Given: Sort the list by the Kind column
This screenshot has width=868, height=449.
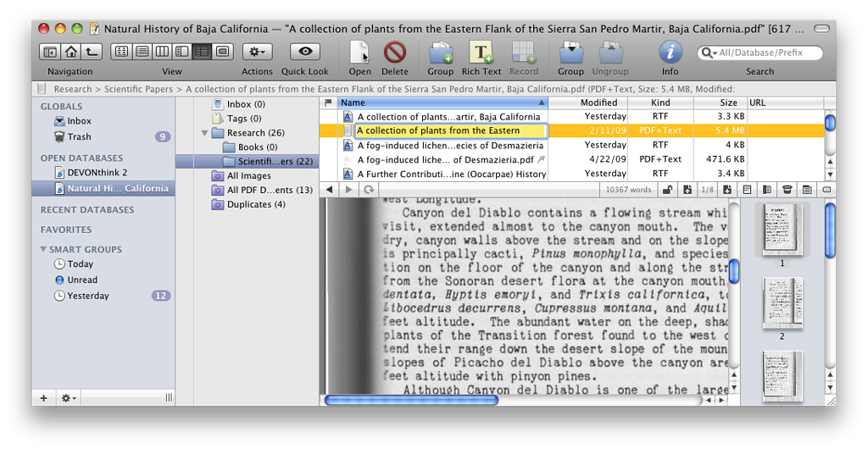Looking at the screenshot, I should [660, 103].
